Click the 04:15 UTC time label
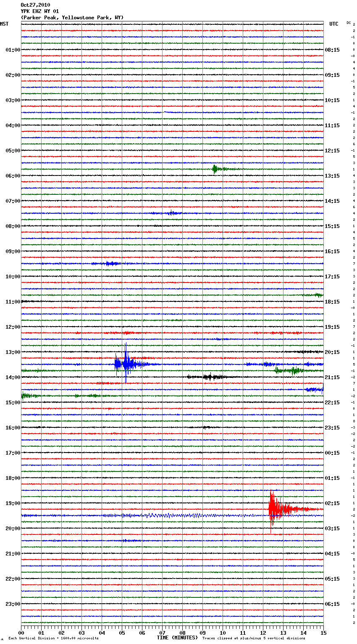This screenshot has height=644, width=357. [x=332, y=554]
